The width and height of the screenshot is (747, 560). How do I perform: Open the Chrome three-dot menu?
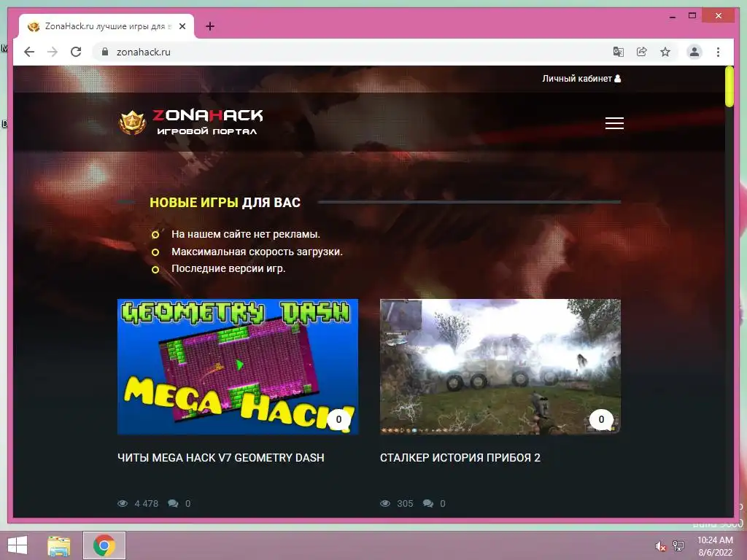[x=718, y=52]
